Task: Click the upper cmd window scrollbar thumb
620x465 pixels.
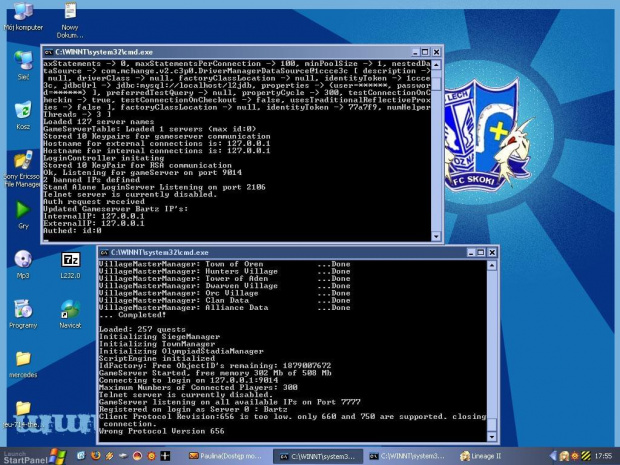Action: 436,83
